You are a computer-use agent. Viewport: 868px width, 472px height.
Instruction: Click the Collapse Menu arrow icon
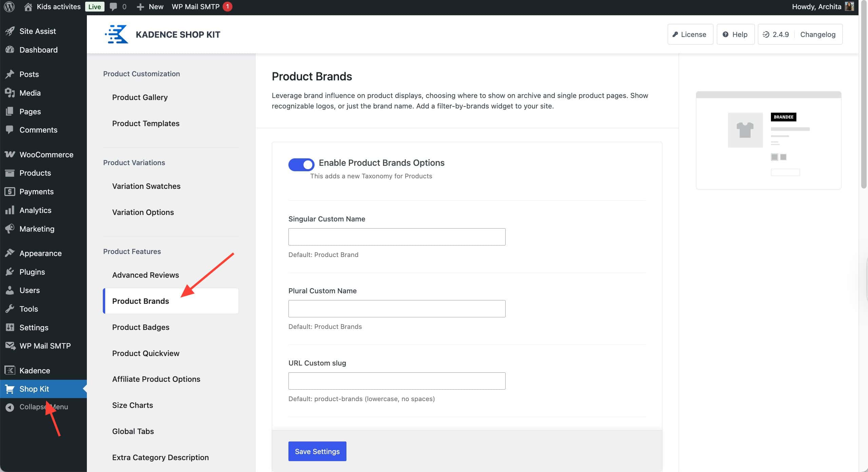10,407
